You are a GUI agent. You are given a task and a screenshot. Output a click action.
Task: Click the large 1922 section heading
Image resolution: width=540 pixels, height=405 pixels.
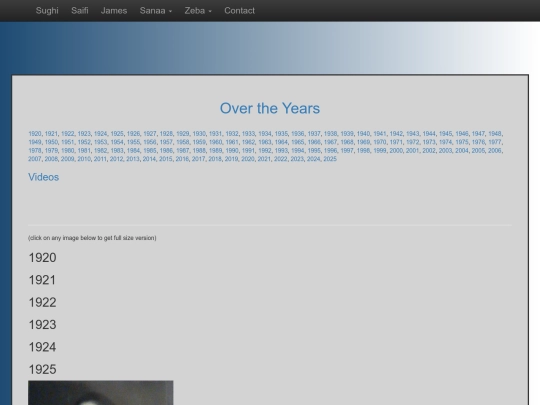click(x=42, y=302)
